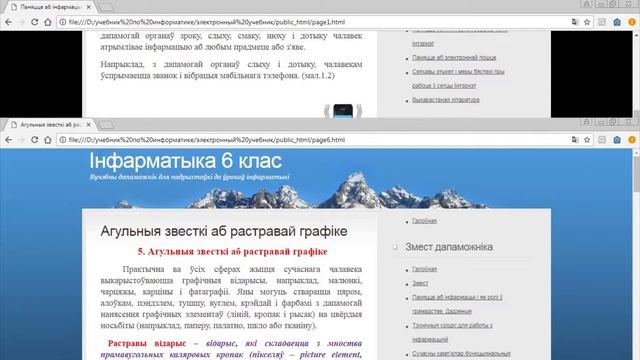Click red heading '5. Агульныя звесткі аб растравай графіке'
Screen dimensions: 640x360
click(232, 251)
